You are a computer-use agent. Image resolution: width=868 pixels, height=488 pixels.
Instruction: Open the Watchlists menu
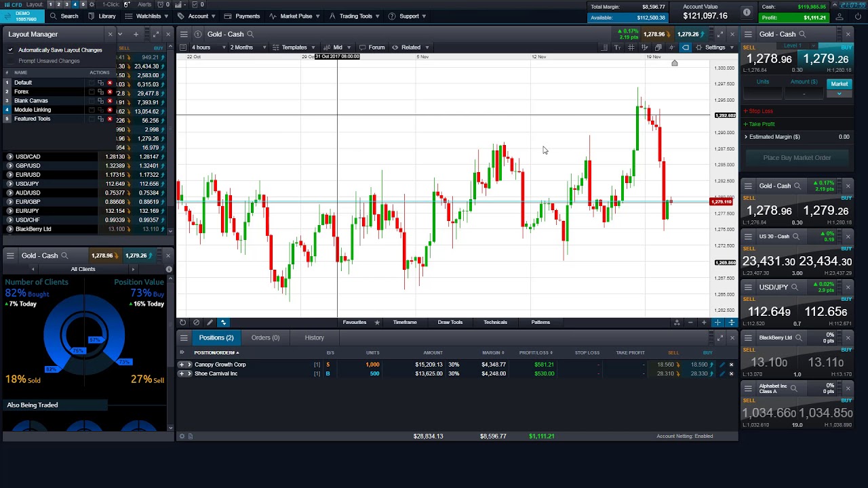pyautogui.click(x=149, y=16)
